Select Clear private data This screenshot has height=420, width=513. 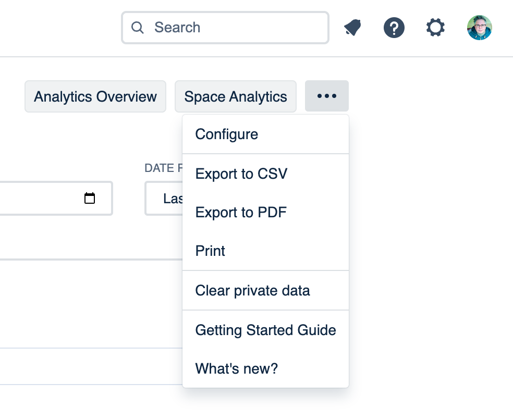click(x=252, y=291)
